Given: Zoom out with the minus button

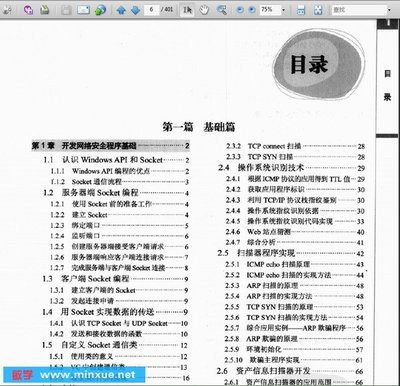Looking at the screenshot, I should pos(240,10).
